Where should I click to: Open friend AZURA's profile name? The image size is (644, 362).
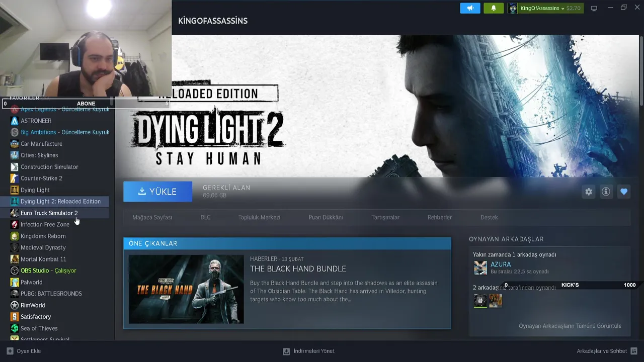pos(501,264)
